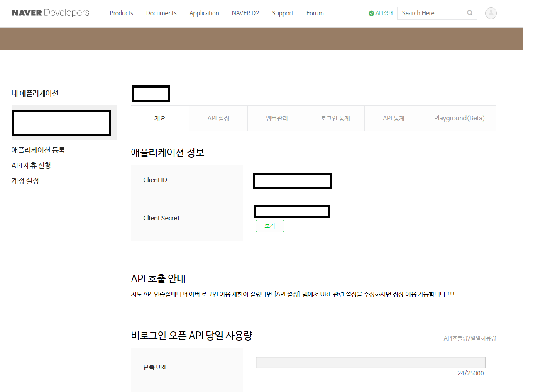Screen dimensions: 538x392
Task: Click the Client ID field
Action: 369,180
